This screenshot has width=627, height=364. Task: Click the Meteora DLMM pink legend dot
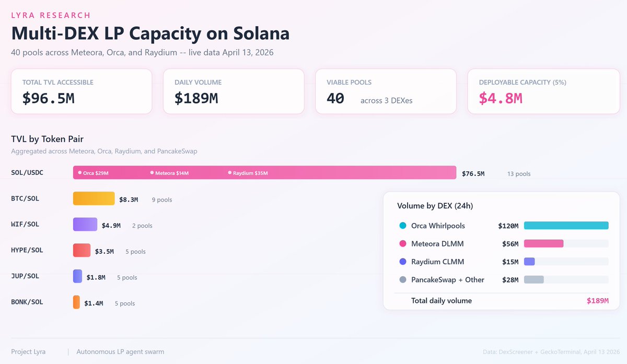point(403,244)
